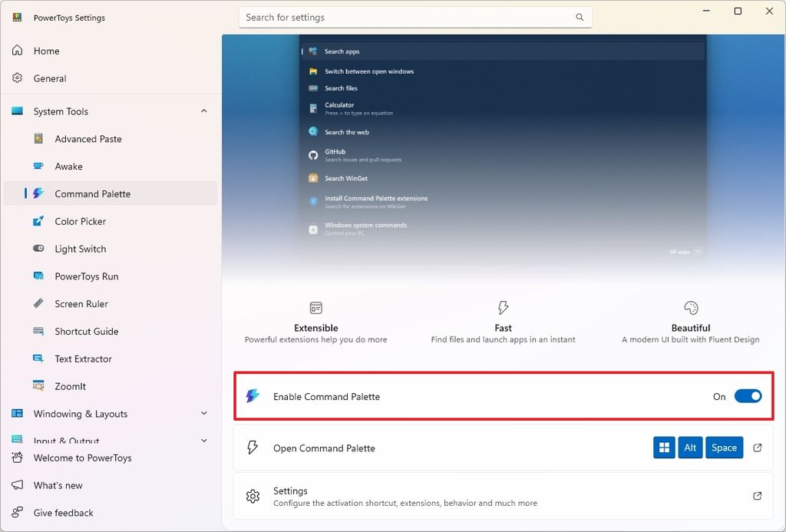Image resolution: width=786 pixels, height=532 pixels.
Task: Click the settings search field
Action: coord(414,17)
